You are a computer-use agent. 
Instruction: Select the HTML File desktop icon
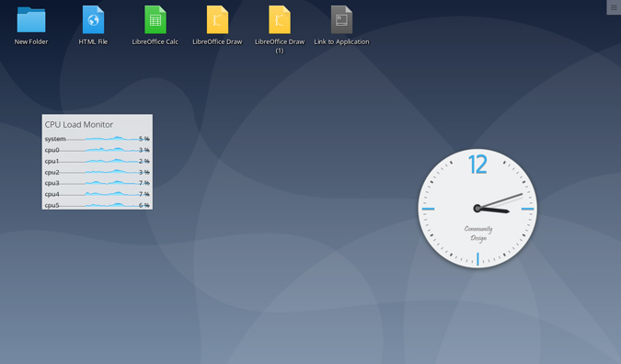(x=93, y=20)
